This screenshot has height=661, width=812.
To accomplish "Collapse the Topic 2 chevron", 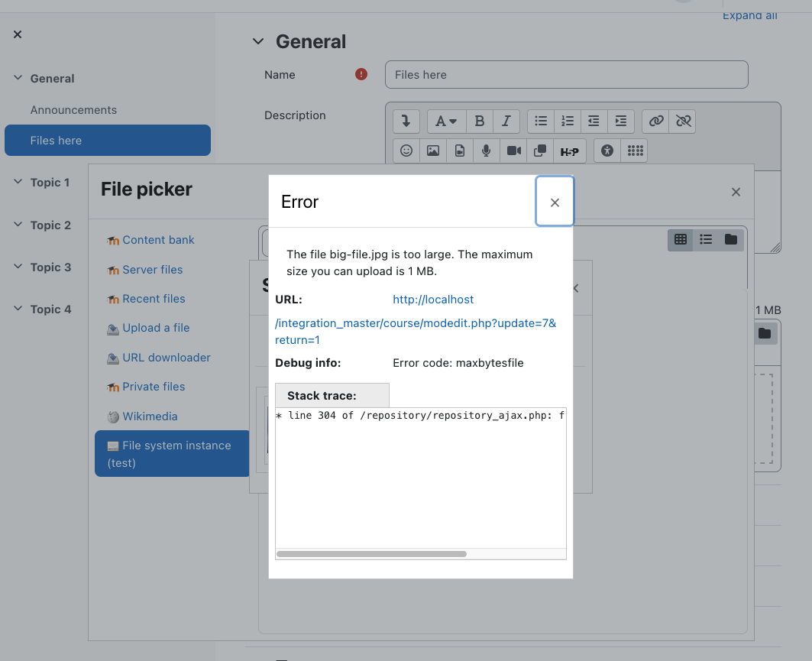I will click(18, 225).
